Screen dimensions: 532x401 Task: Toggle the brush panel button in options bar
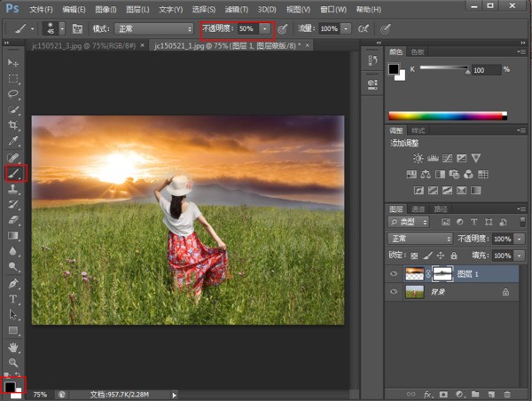tap(77, 28)
